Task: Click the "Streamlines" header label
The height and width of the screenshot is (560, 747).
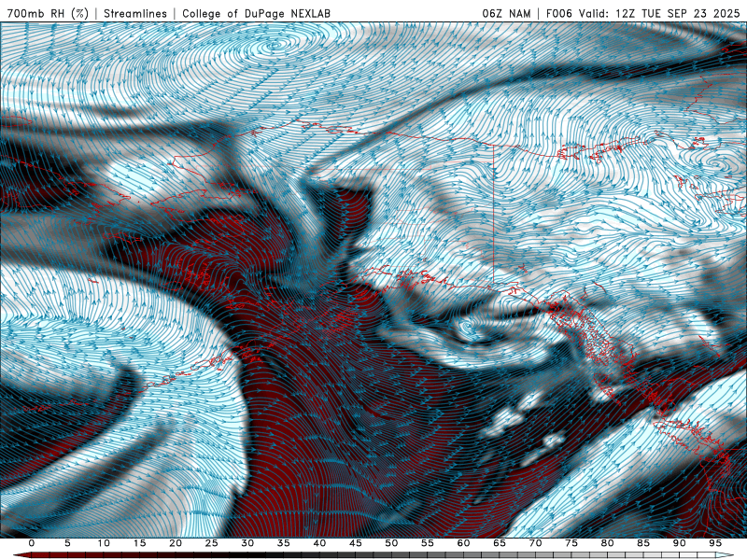Action: coord(135,13)
